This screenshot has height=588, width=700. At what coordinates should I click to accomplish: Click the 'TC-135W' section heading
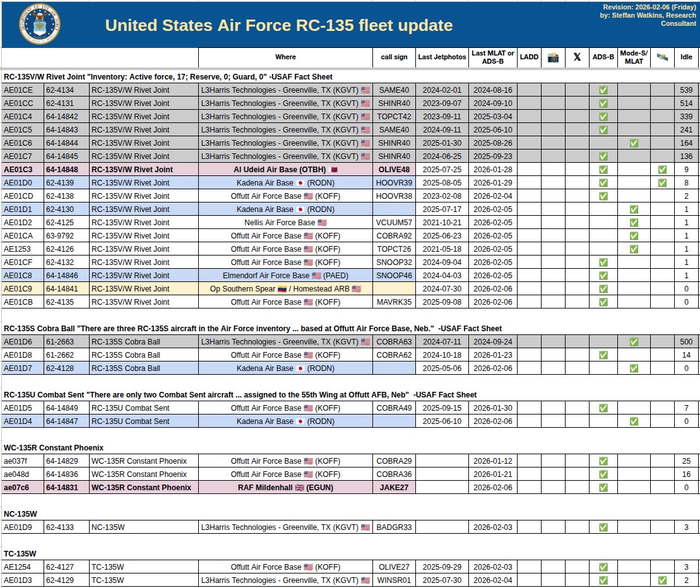coord(20,554)
